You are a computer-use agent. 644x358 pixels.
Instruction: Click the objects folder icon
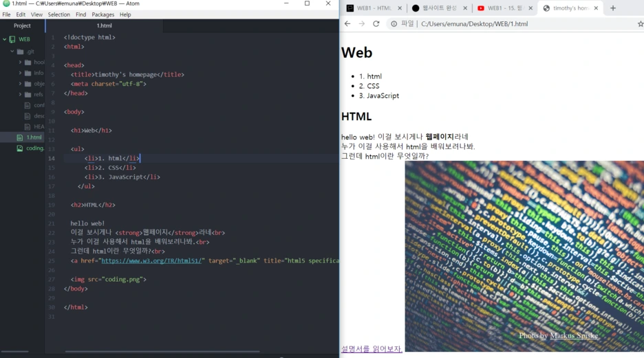(x=28, y=84)
